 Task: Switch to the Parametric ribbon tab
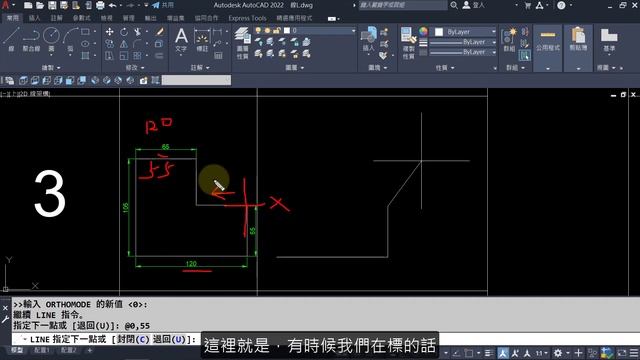pos(81,18)
